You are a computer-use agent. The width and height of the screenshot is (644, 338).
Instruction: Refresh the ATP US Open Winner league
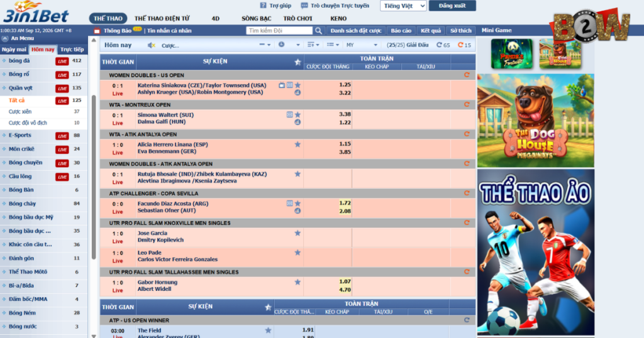467,320
